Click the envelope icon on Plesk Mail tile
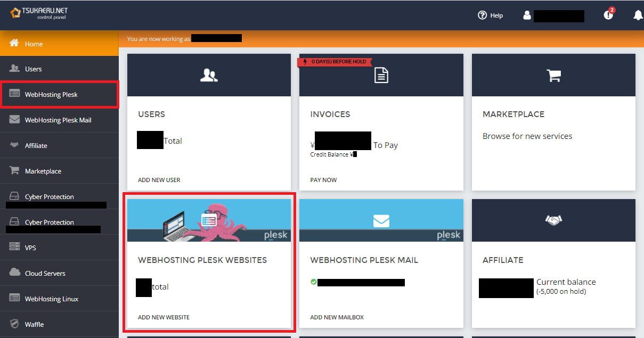The width and height of the screenshot is (644, 338). click(x=381, y=220)
